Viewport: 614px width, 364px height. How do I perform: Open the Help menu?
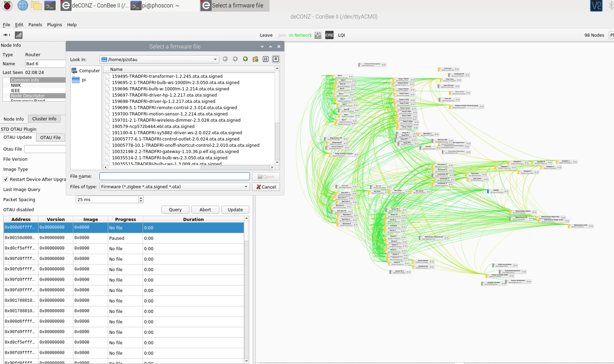click(72, 25)
